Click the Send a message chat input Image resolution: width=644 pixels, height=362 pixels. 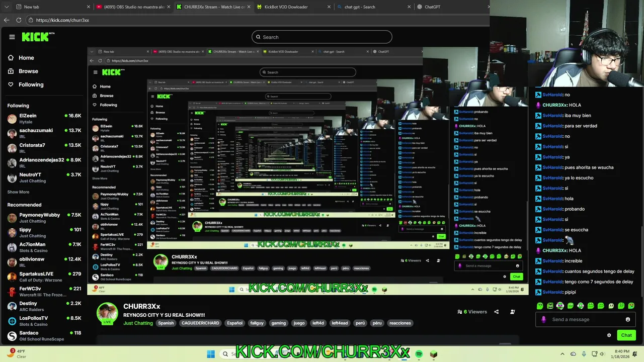[x=586, y=319]
